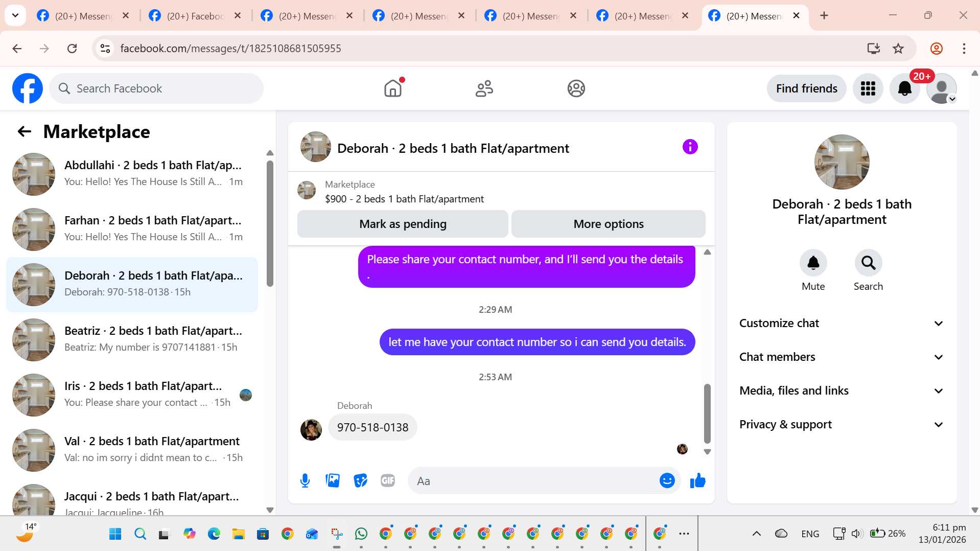This screenshot has height=551, width=980.
Task: Click install app icon in address bar
Action: pyautogui.click(x=873, y=49)
